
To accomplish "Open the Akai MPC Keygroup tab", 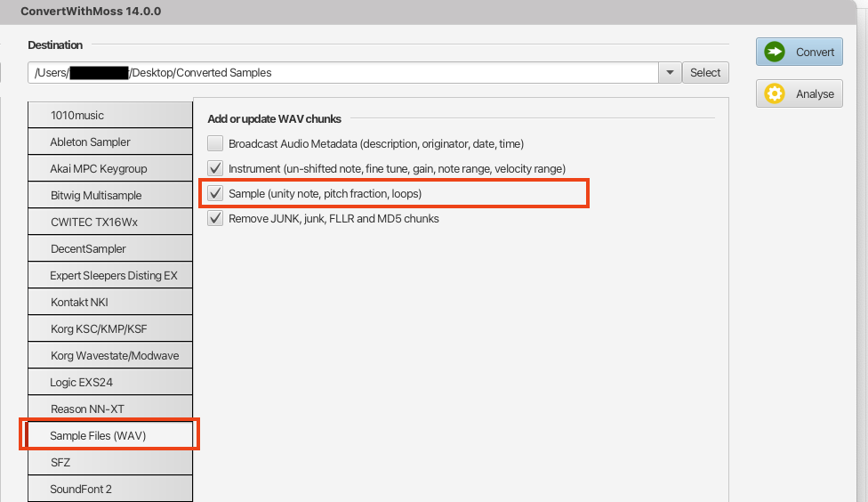I will tap(110, 168).
